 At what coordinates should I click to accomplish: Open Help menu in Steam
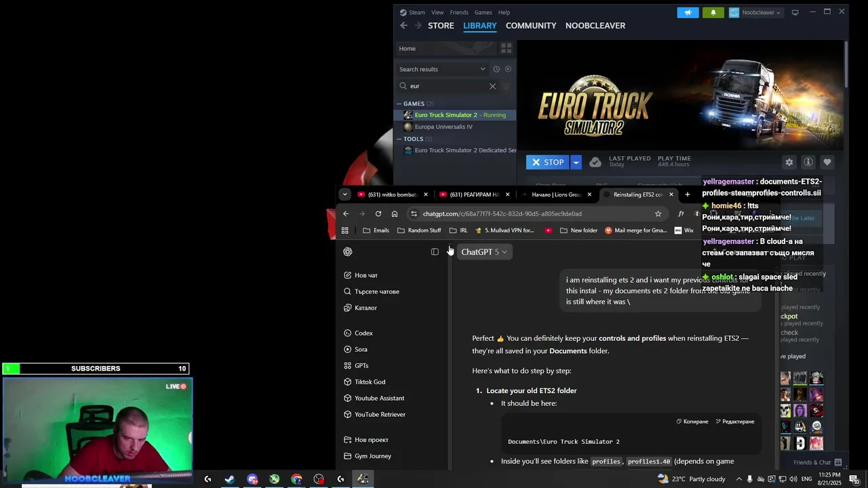(x=504, y=12)
